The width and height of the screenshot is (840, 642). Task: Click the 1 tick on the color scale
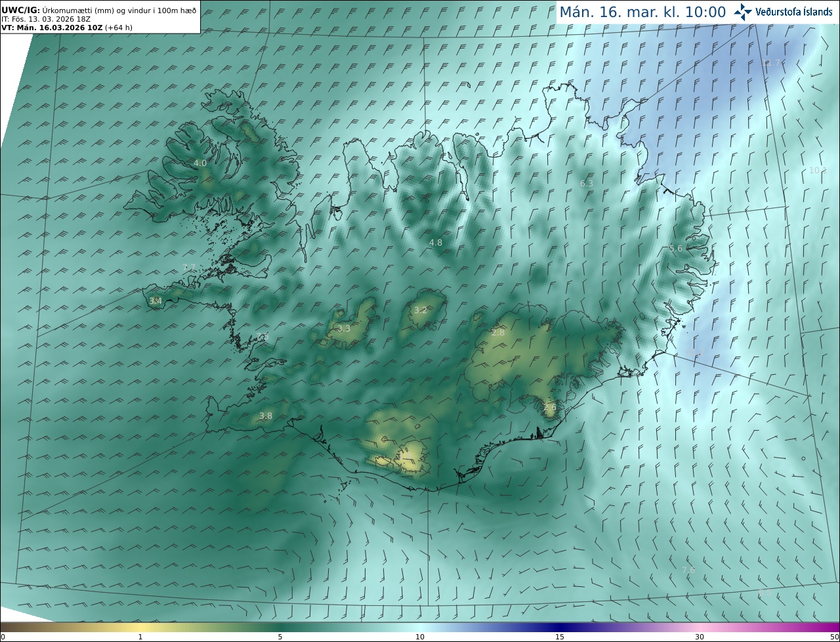140,637
